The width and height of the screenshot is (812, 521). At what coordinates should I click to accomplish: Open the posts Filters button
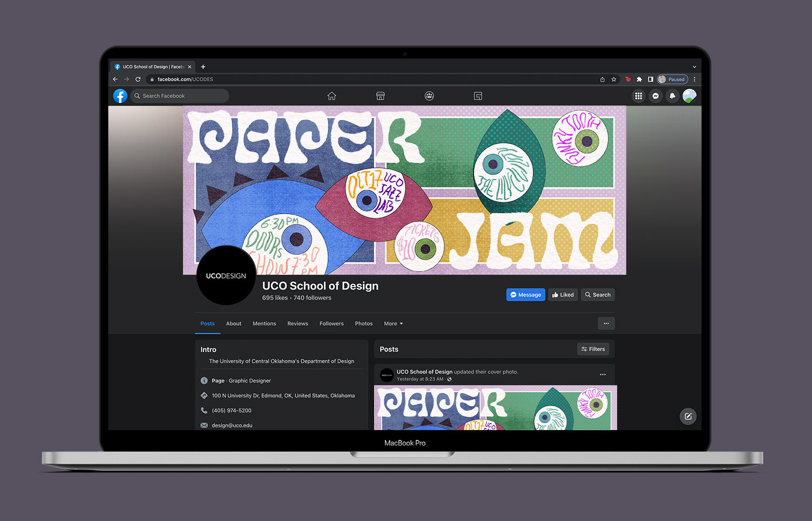tap(593, 349)
